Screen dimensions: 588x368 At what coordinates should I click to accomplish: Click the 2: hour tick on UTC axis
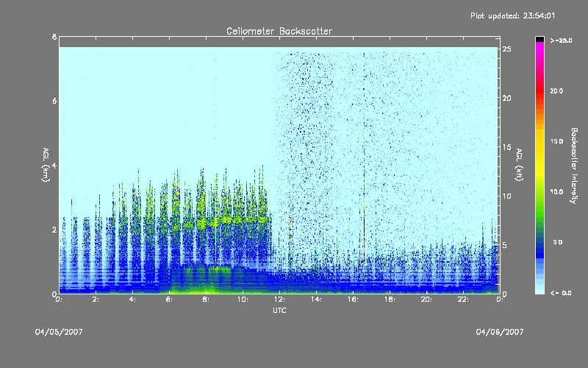[x=96, y=300]
